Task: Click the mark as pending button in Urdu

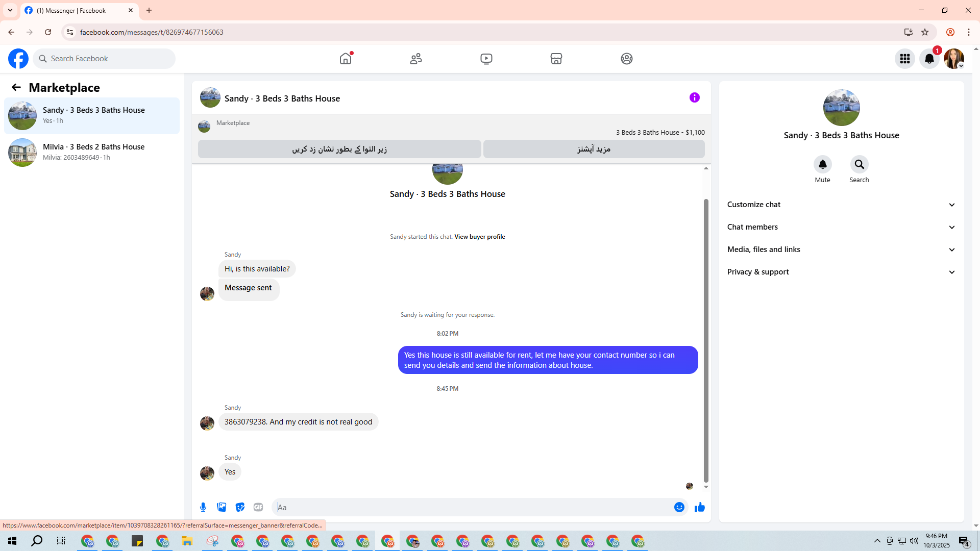Action: pos(339,149)
